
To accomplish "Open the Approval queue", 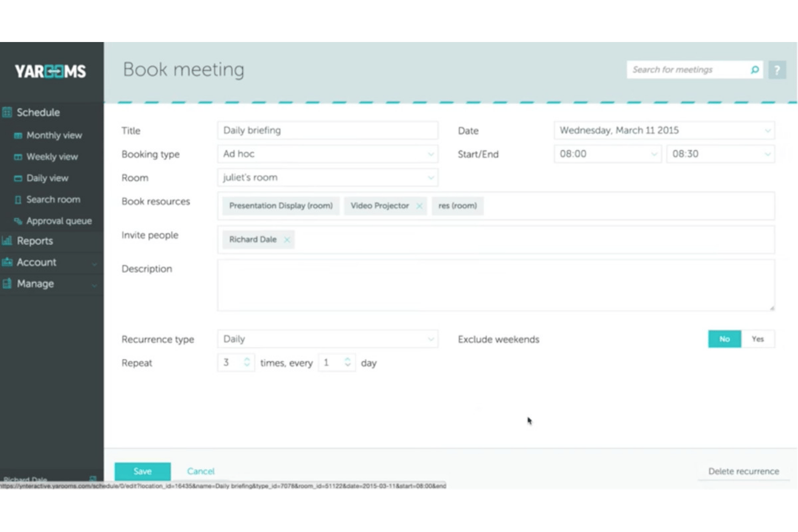I will tap(59, 221).
